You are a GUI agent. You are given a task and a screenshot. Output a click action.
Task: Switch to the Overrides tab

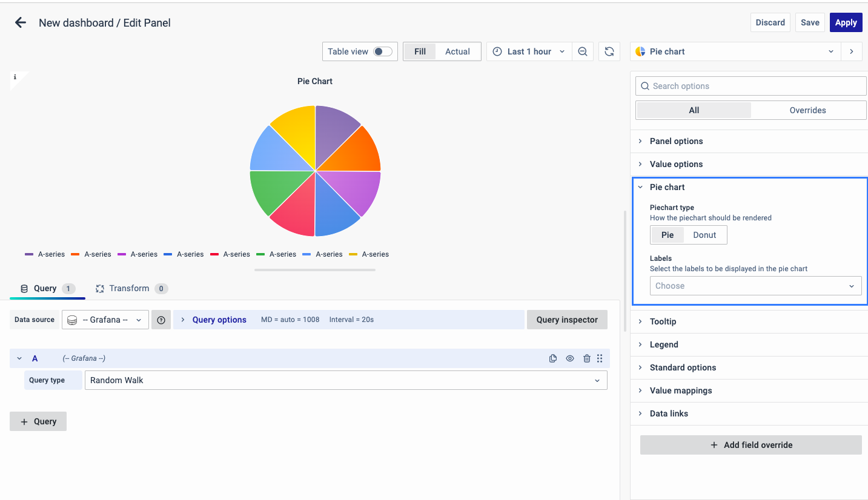807,110
